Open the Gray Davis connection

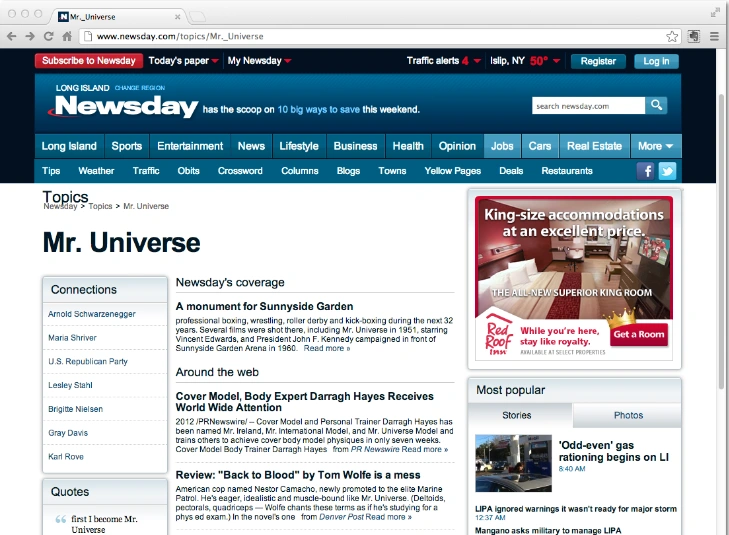(x=68, y=433)
